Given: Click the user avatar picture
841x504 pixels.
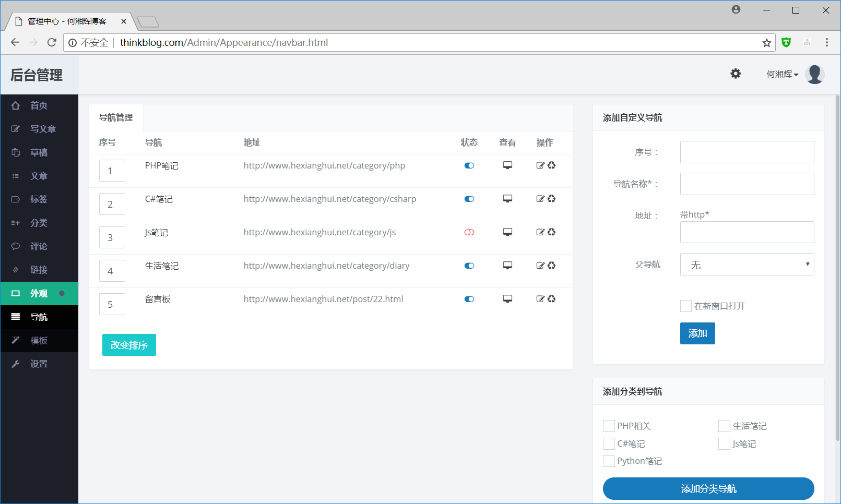Looking at the screenshot, I should [815, 74].
